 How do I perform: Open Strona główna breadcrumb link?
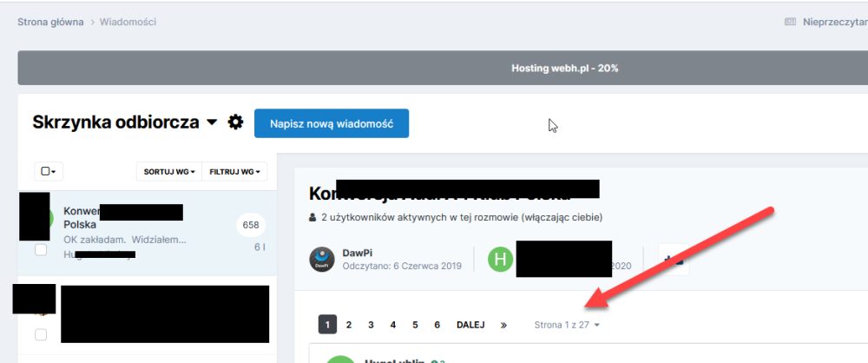tap(50, 21)
